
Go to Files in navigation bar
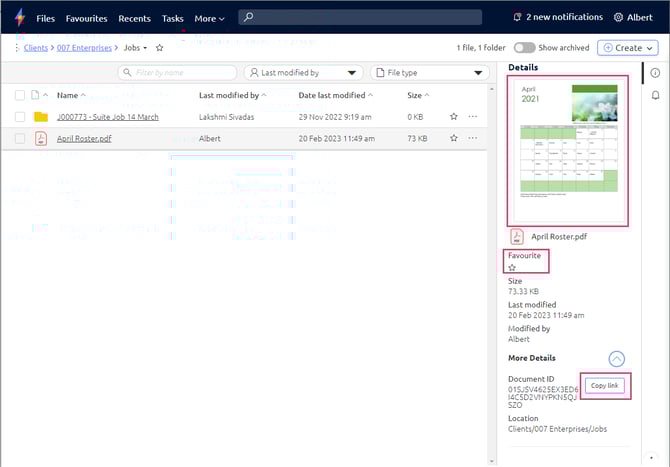tap(45, 18)
